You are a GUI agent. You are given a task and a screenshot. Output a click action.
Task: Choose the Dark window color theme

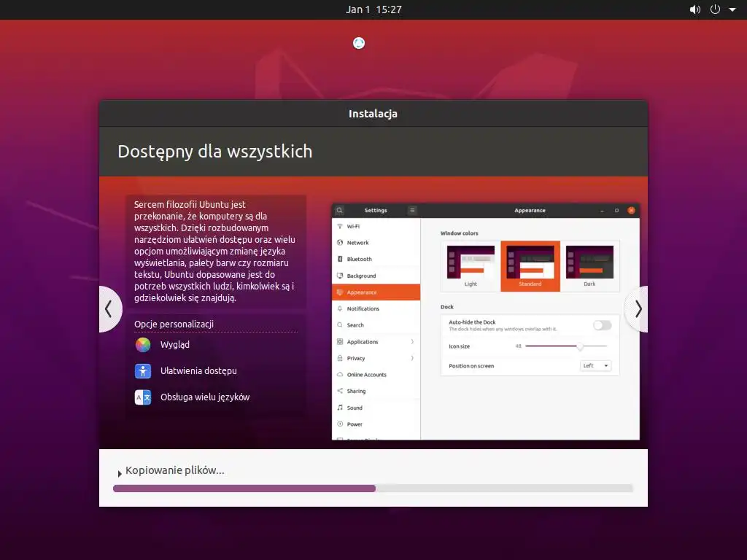click(589, 266)
